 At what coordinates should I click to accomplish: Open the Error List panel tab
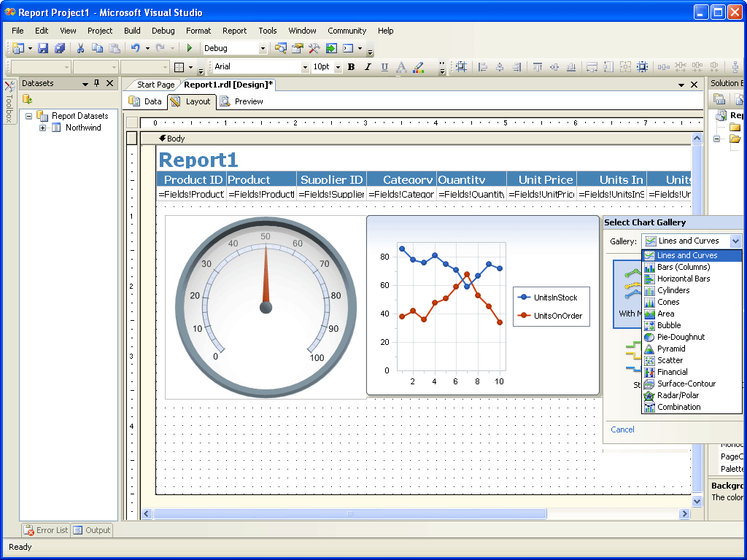click(46, 530)
